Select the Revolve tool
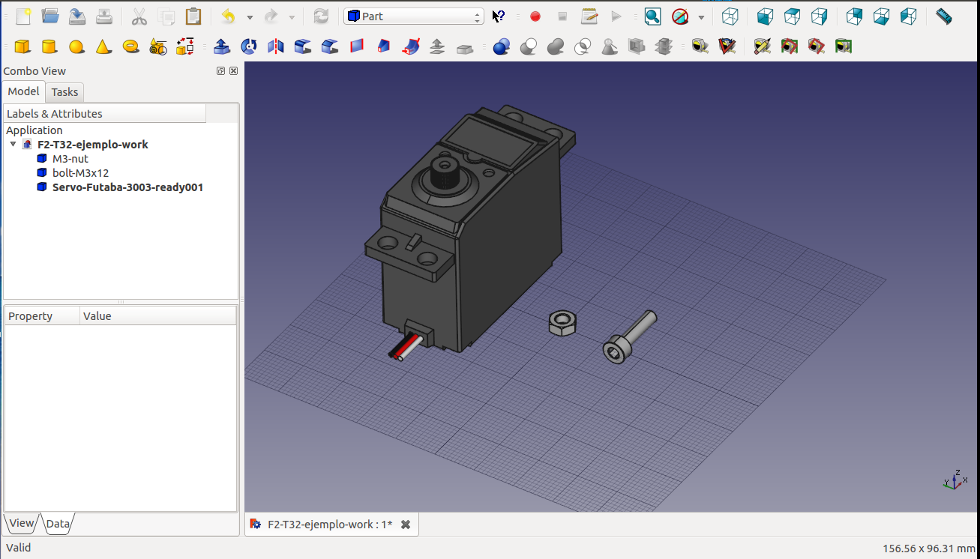Screen dimensions: 980x559 point(249,47)
